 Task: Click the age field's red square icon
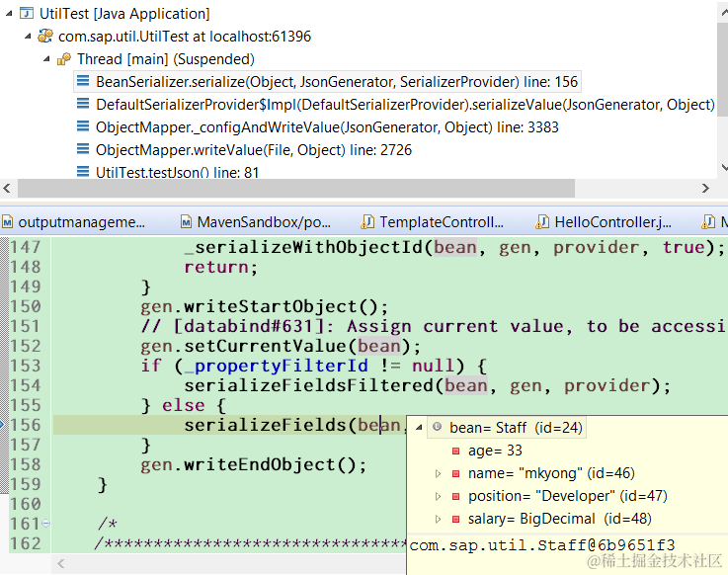click(456, 451)
